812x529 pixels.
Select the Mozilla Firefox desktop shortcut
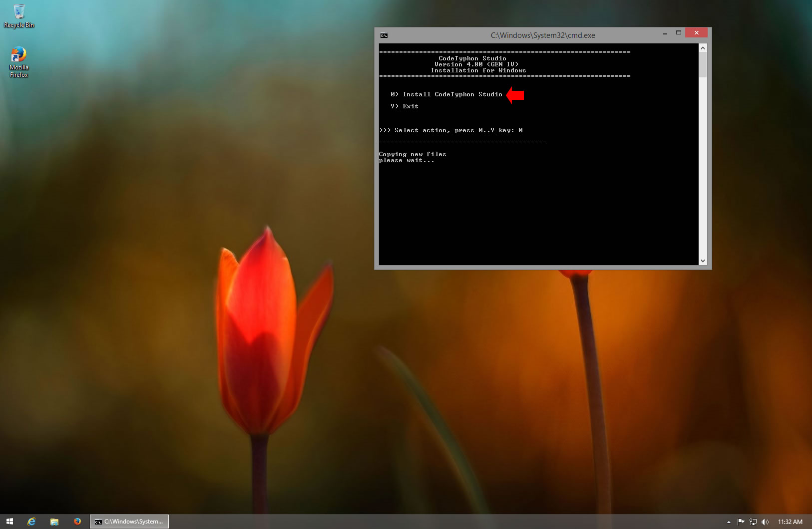(19, 62)
